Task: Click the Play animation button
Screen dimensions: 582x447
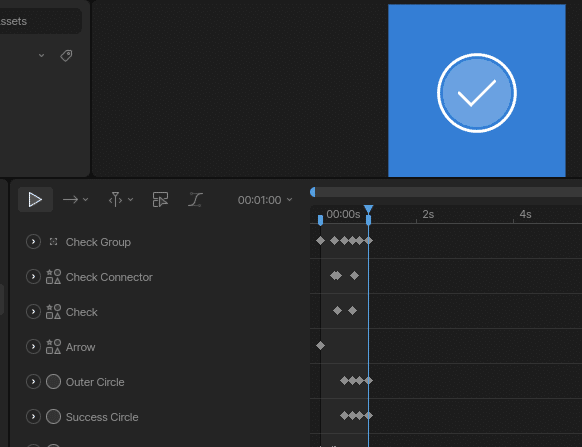Action: point(35,200)
